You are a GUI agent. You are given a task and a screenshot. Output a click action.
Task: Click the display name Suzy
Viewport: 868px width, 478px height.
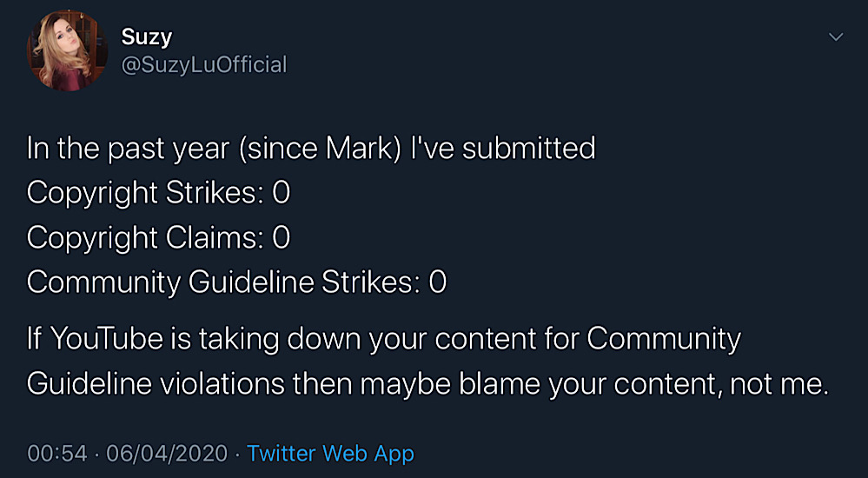click(x=147, y=37)
